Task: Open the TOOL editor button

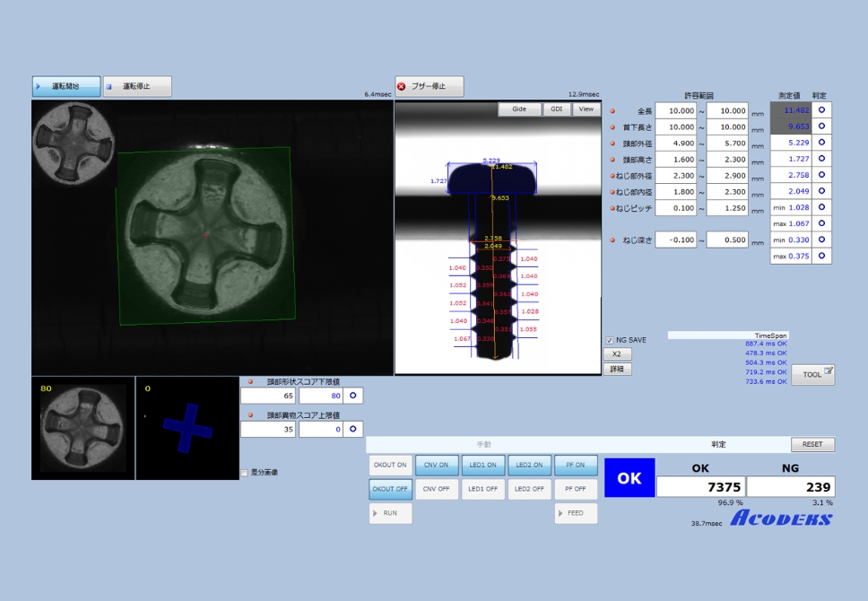Action: pos(812,375)
